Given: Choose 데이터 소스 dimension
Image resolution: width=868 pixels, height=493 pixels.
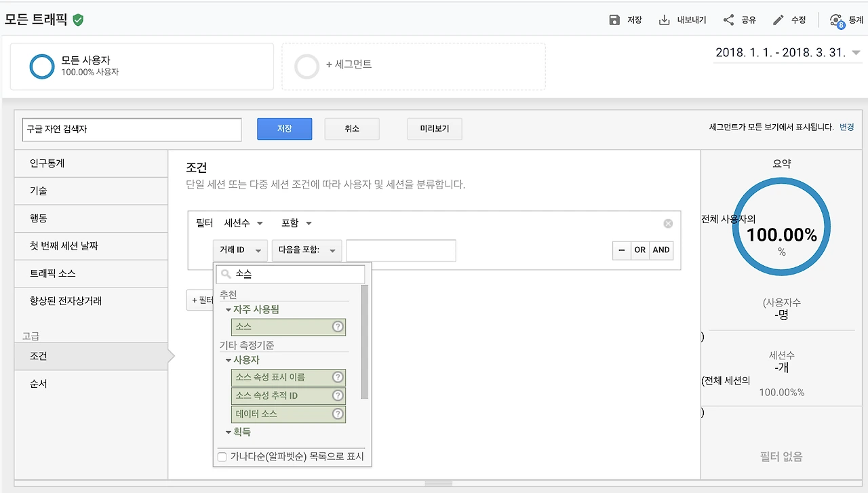Looking at the screenshot, I should click(288, 414).
